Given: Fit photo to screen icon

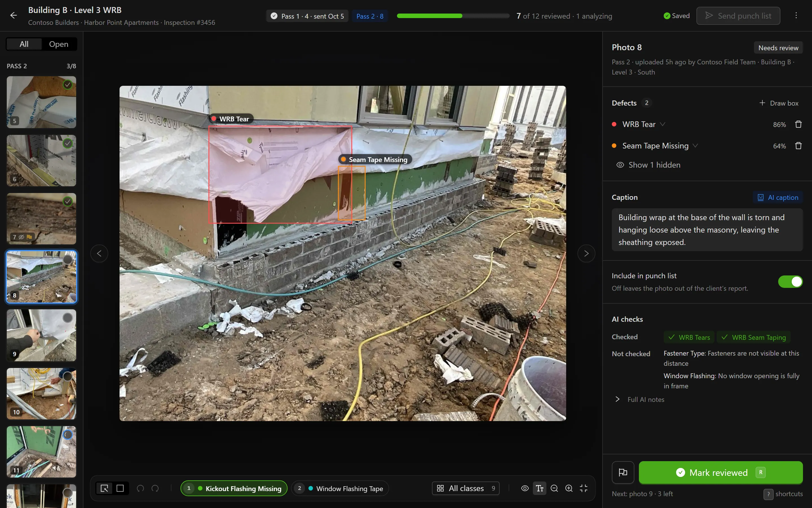Looking at the screenshot, I should pyautogui.click(x=584, y=488).
